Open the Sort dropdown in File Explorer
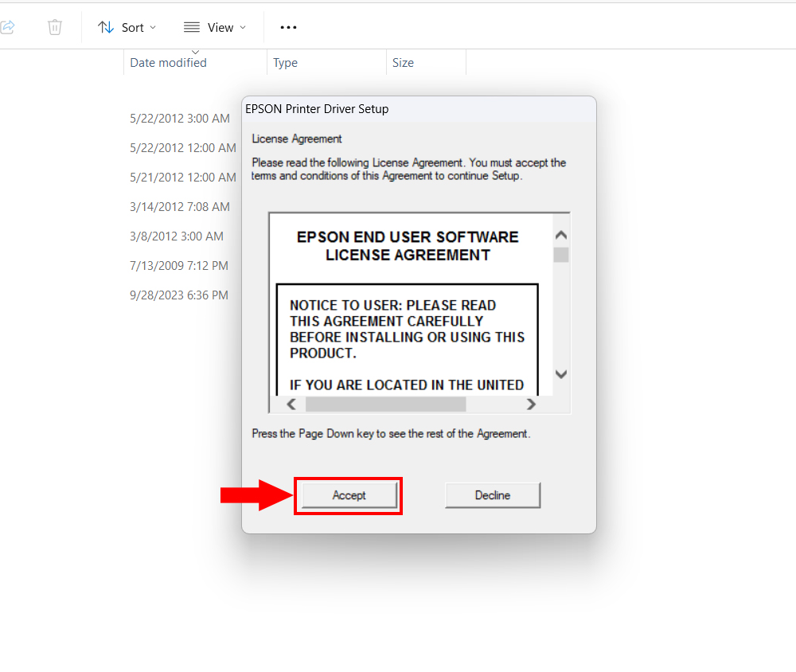 (127, 27)
